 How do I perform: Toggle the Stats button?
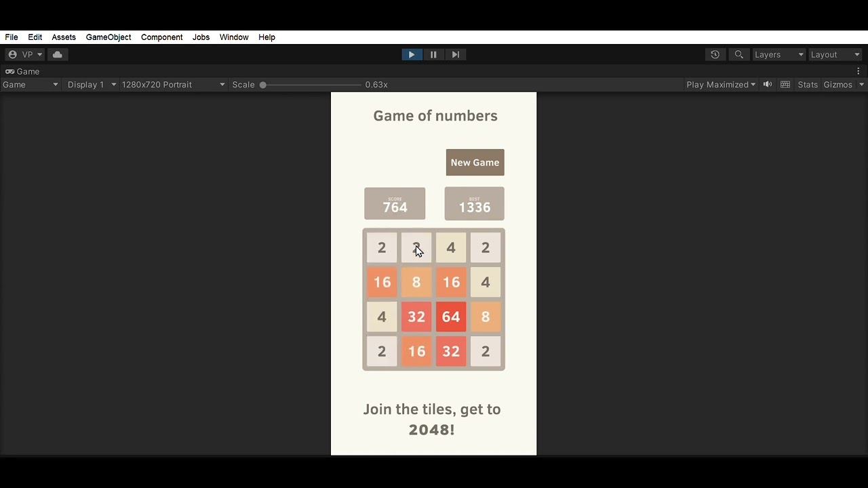point(808,85)
